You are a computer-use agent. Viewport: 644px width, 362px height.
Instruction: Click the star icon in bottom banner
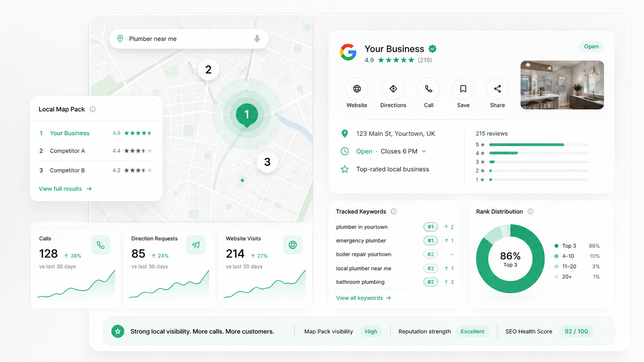click(118, 331)
